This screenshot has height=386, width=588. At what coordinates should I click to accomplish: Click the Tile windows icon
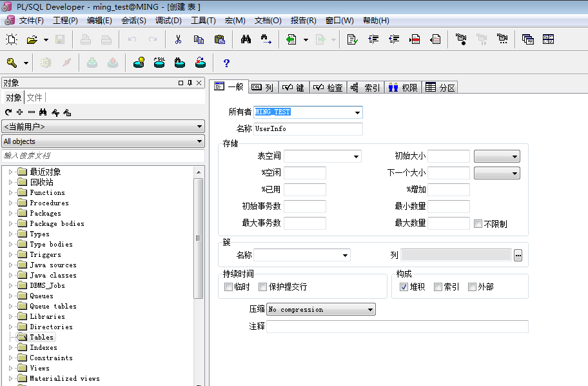pyautogui.click(x=548, y=39)
